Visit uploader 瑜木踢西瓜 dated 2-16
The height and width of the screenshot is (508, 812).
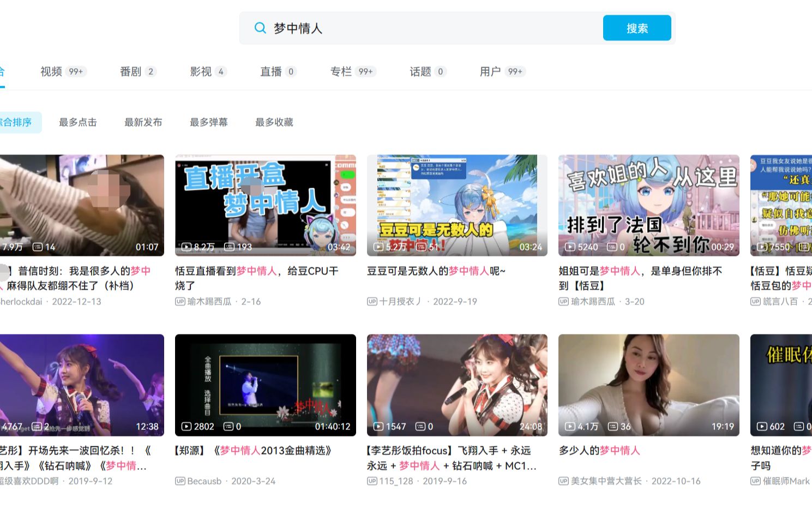click(209, 302)
